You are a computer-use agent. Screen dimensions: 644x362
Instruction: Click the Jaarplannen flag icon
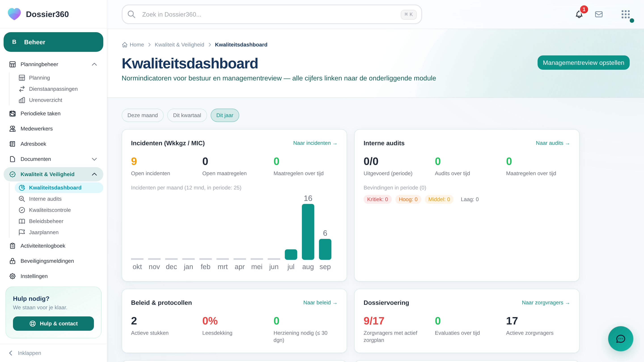tap(22, 232)
